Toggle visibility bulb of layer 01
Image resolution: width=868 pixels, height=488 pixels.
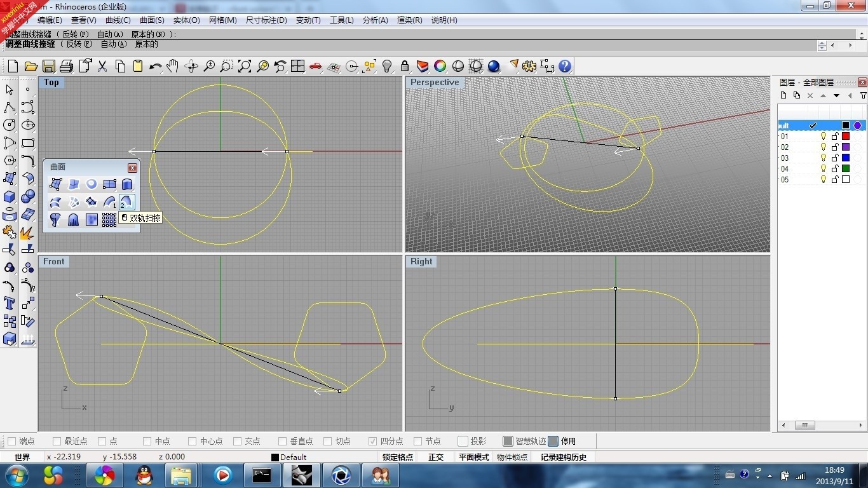(824, 136)
